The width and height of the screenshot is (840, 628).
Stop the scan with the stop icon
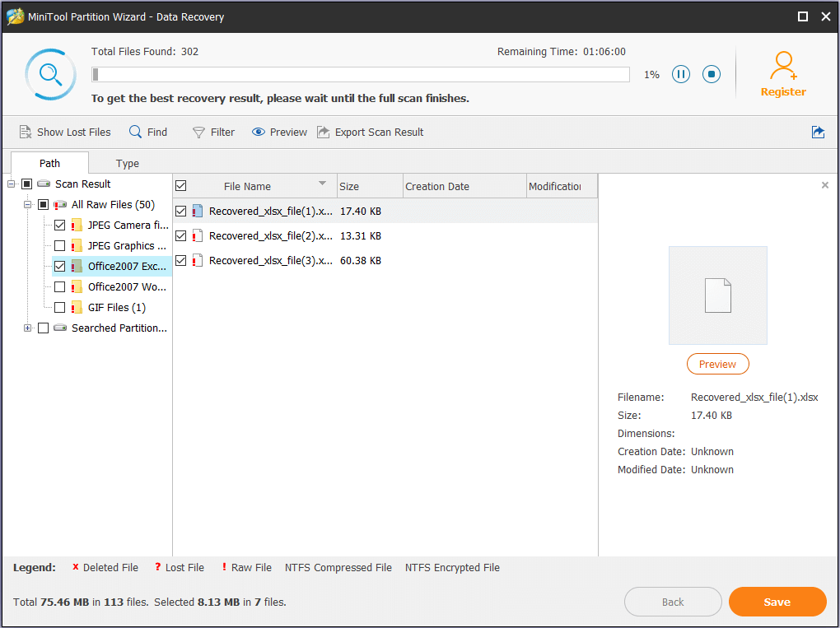tap(712, 74)
